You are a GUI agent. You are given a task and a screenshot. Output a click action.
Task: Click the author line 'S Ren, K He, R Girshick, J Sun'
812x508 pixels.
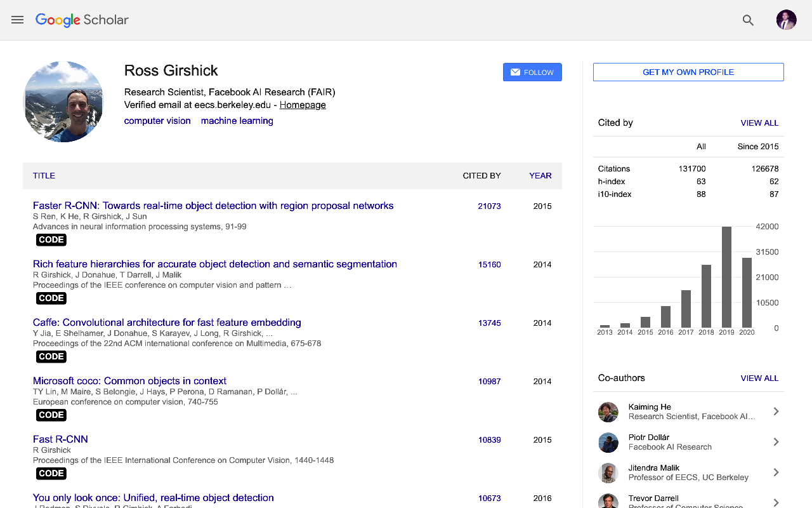click(90, 217)
